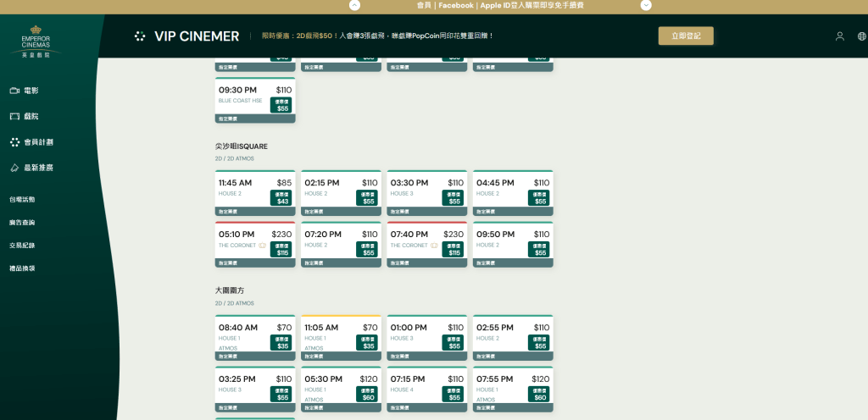
Task: Open 廣告查詢 in the sidebar
Action: 22,223
